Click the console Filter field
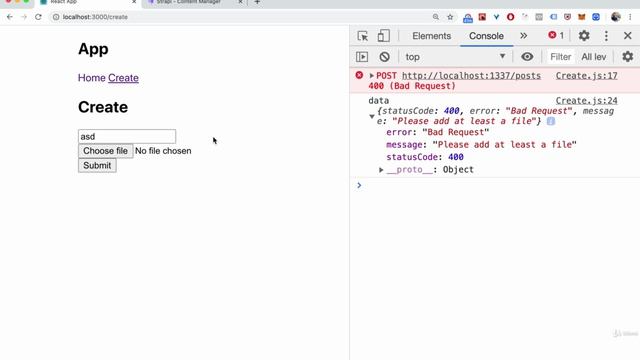 (560, 57)
